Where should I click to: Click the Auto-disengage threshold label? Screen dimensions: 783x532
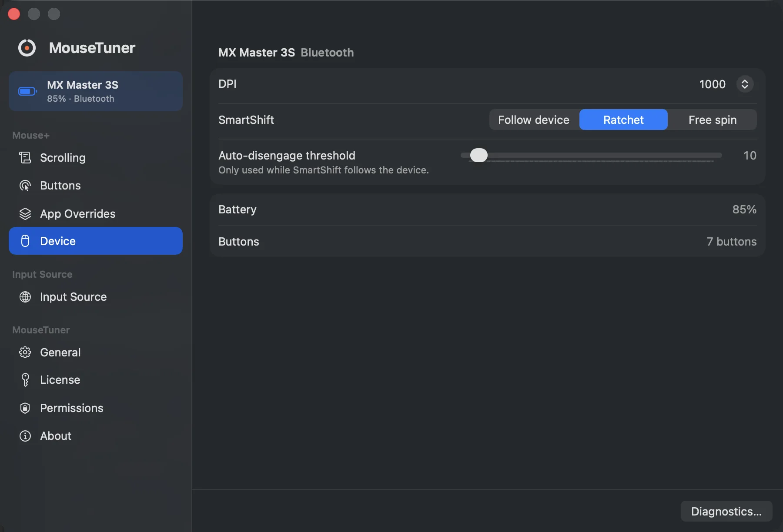pos(287,155)
